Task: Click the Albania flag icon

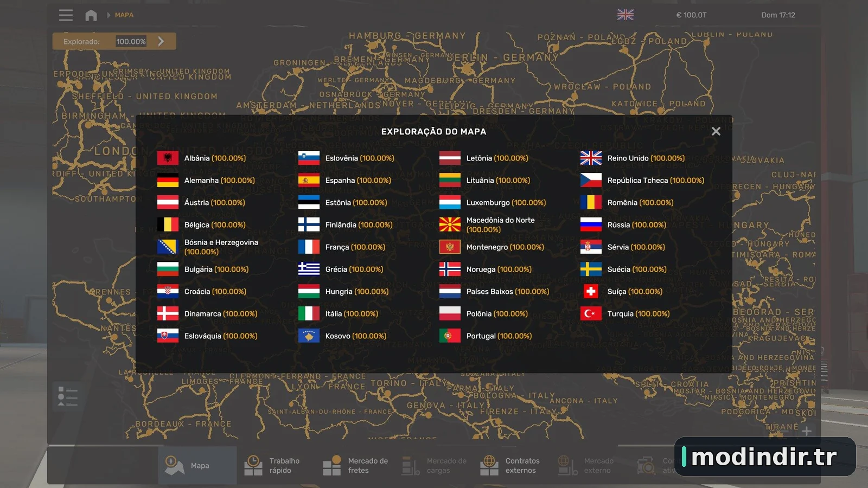Action: click(x=168, y=158)
